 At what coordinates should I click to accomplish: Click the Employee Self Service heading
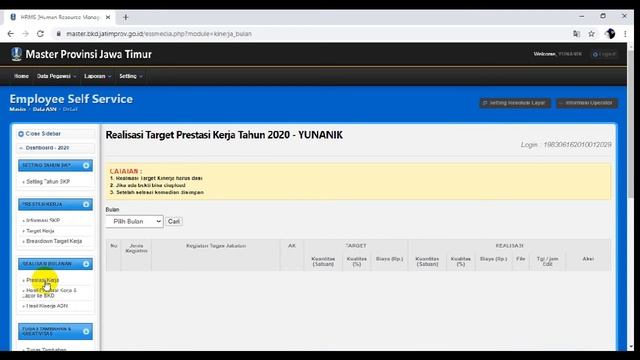click(71, 99)
